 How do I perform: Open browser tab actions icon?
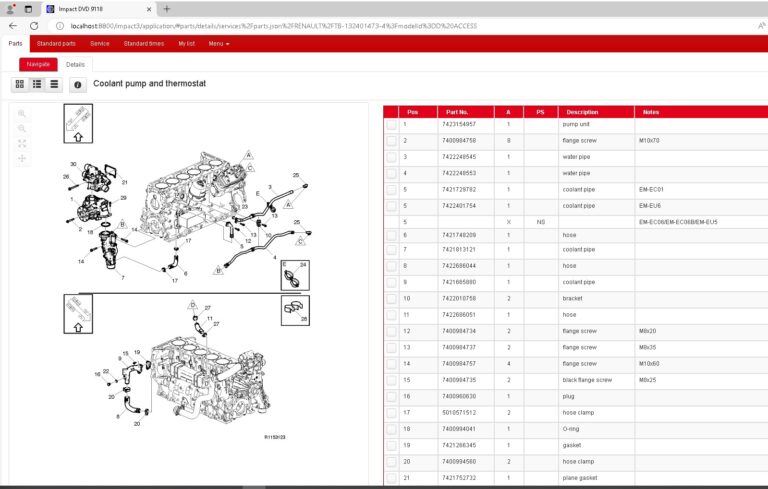[28, 9]
